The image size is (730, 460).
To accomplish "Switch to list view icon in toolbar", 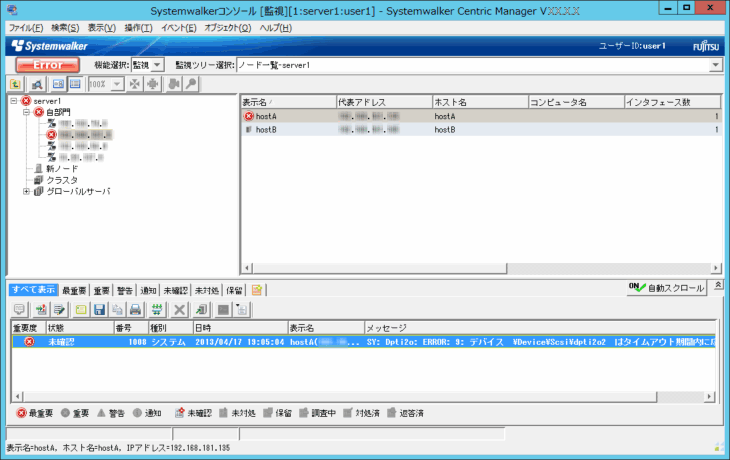I will 75,84.
